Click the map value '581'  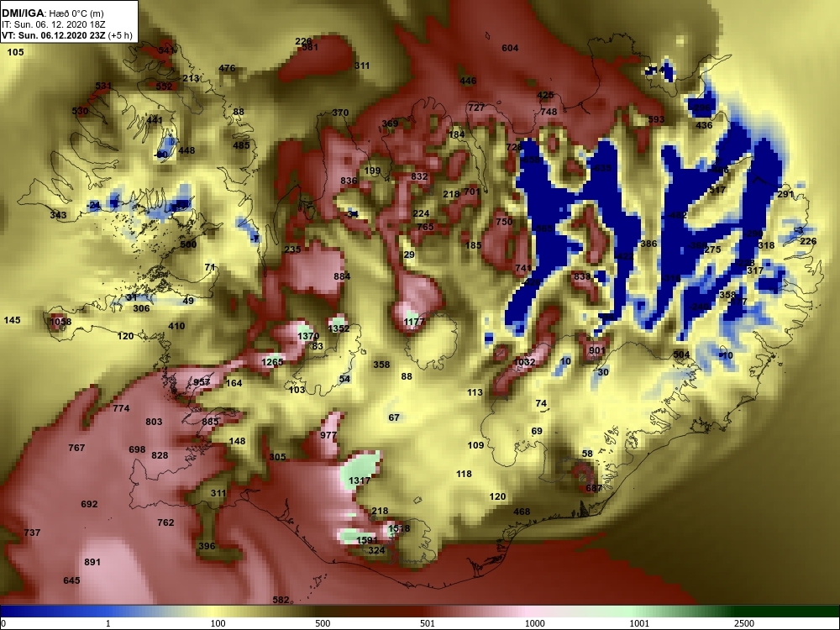tap(310, 47)
